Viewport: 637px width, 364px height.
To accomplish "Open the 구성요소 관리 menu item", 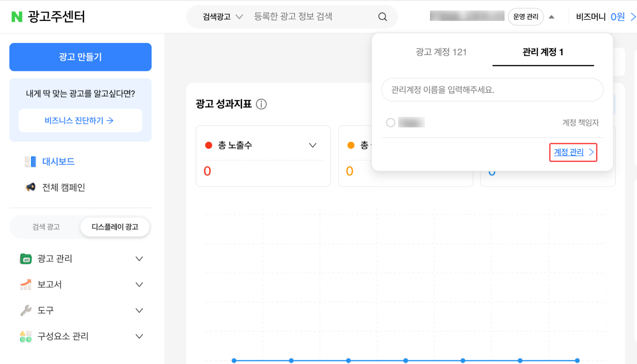I will [63, 337].
